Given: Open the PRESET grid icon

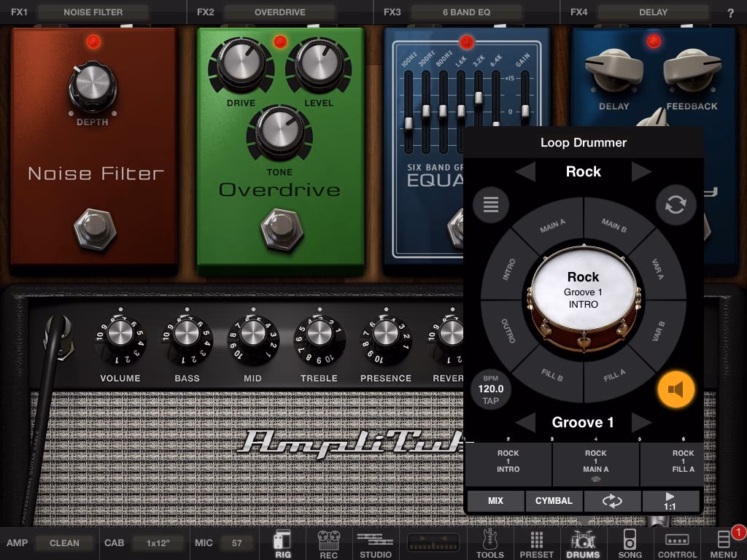Looking at the screenshot, I should click(x=536, y=544).
